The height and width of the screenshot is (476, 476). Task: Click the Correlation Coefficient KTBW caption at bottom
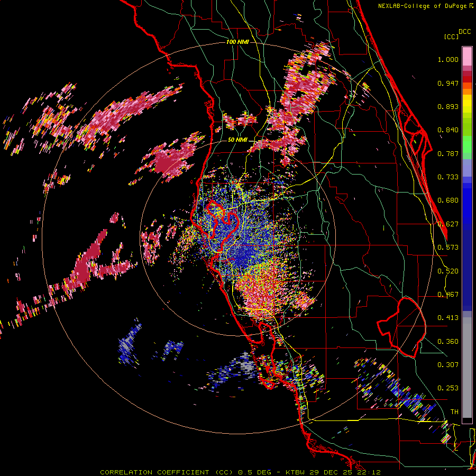tap(240, 472)
